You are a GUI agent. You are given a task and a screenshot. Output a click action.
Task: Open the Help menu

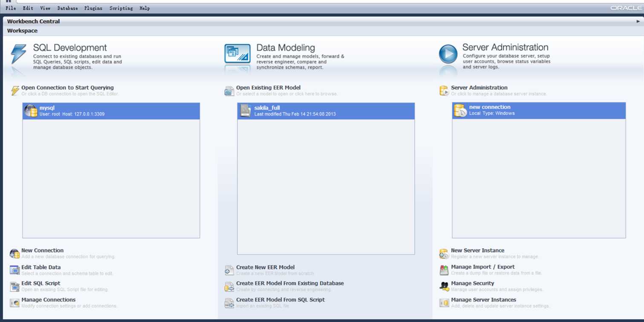pyautogui.click(x=144, y=8)
